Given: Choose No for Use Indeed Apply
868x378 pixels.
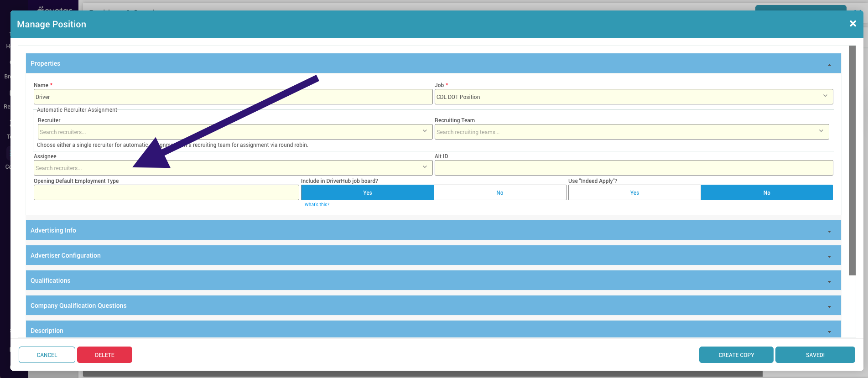Looking at the screenshot, I should [766, 193].
